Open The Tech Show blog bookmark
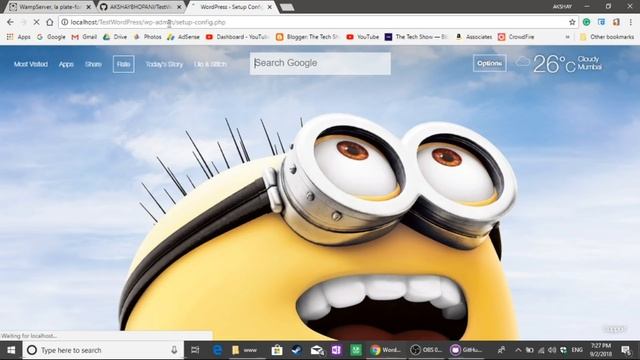Screen dimensions: 640x360 pyautogui.click(x=416, y=37)
